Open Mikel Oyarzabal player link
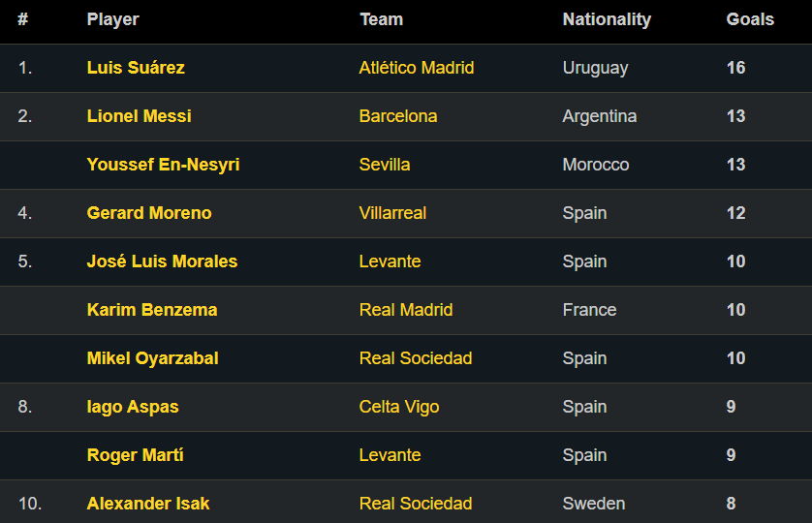The height and width of the screenshot is (523, 812). 153,358
